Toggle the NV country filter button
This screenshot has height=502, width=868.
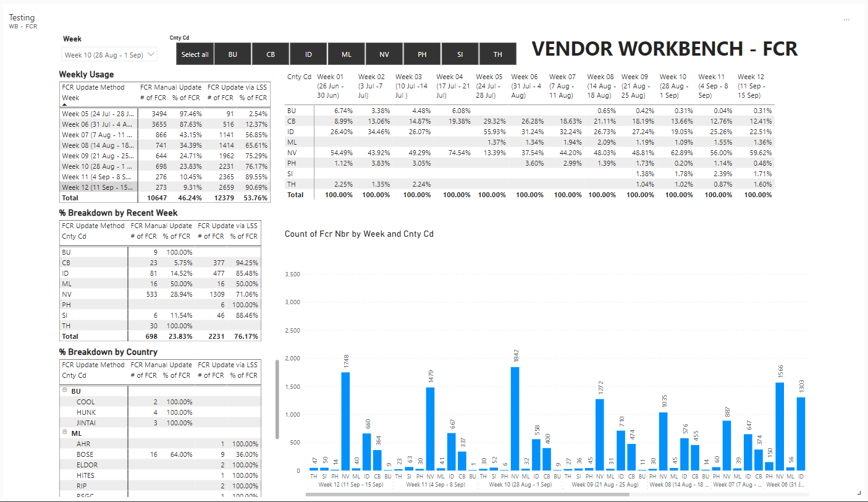[x=384, y=54]
